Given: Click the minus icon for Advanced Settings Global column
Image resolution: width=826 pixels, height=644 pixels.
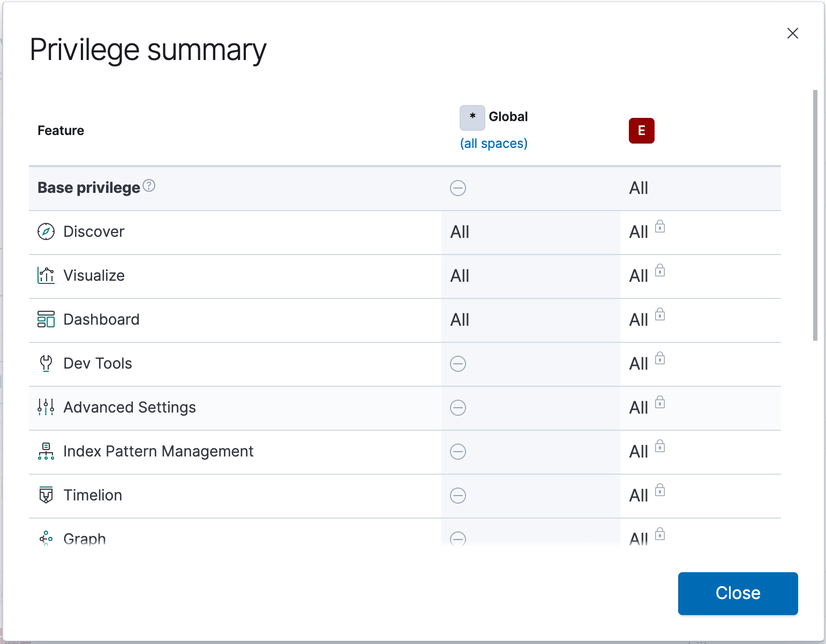Looking at the screenshot, I should pyautogui.click(x=458, y=408).
